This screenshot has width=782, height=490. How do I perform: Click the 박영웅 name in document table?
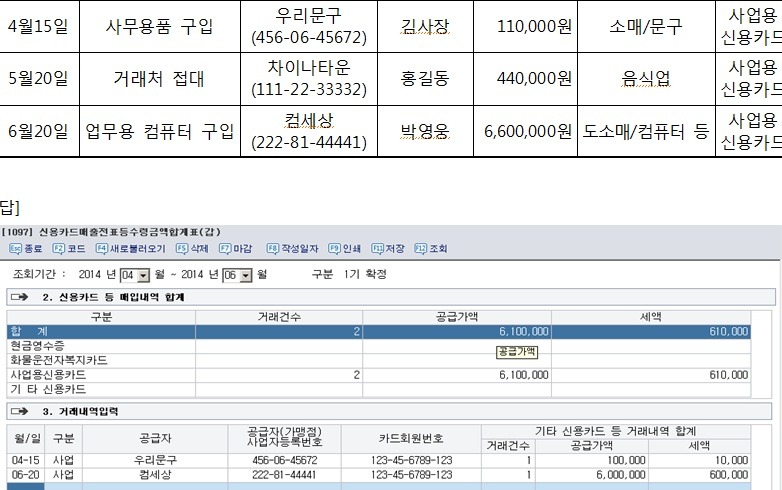click(425, 131)
